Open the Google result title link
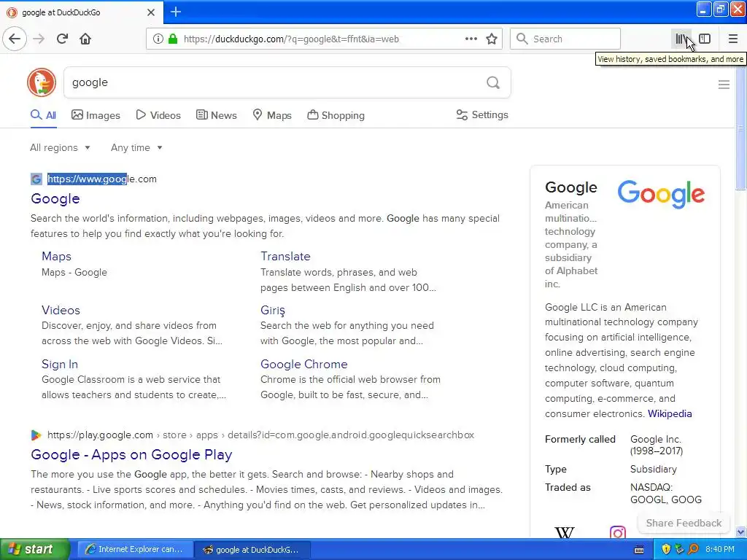747x560 pixels. coord(55,198)
